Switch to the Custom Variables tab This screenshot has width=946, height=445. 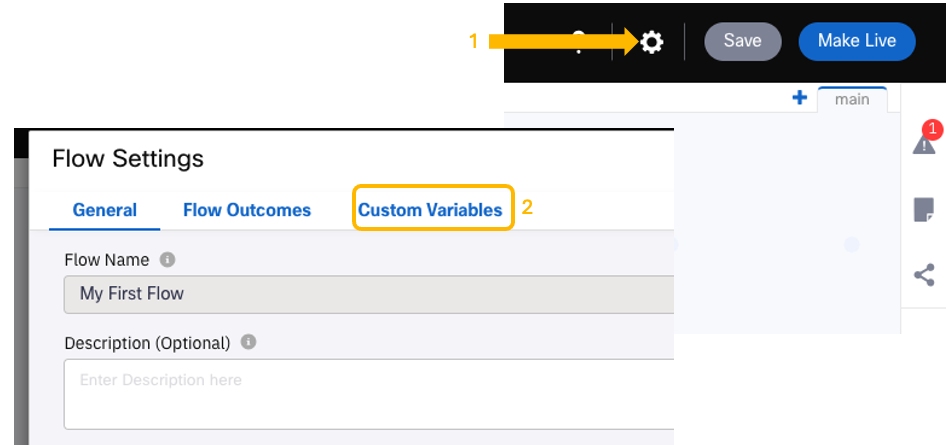(x=430, y=210)
